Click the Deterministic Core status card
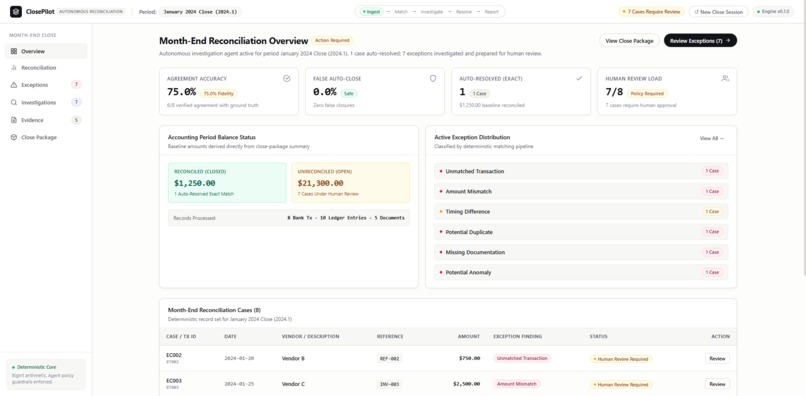The width and height of the screenshot is (806, 396). pos(46,374)
